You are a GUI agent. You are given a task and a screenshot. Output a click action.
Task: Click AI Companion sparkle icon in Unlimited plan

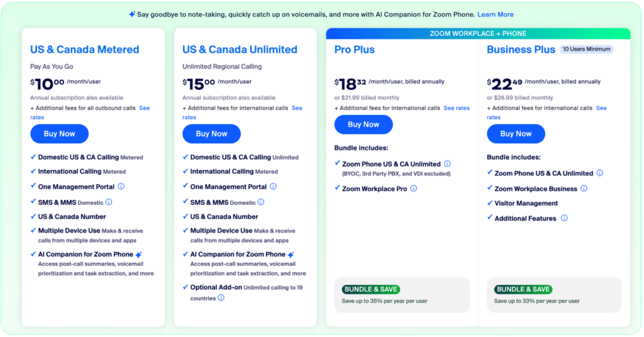(x=291, y=255)
